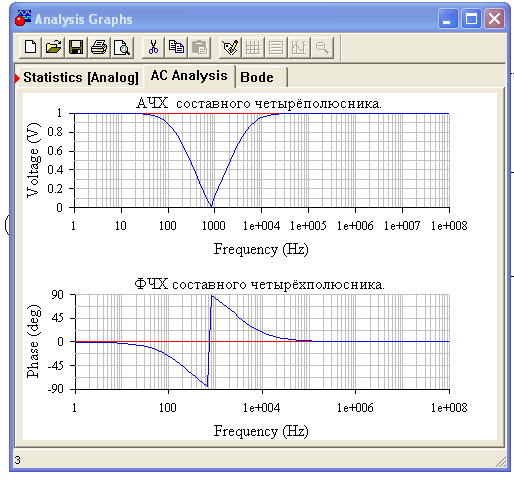Click Analysis Graphs title bar app icon
The width and height of the screenshot is (514, 487).
(23, 18)
